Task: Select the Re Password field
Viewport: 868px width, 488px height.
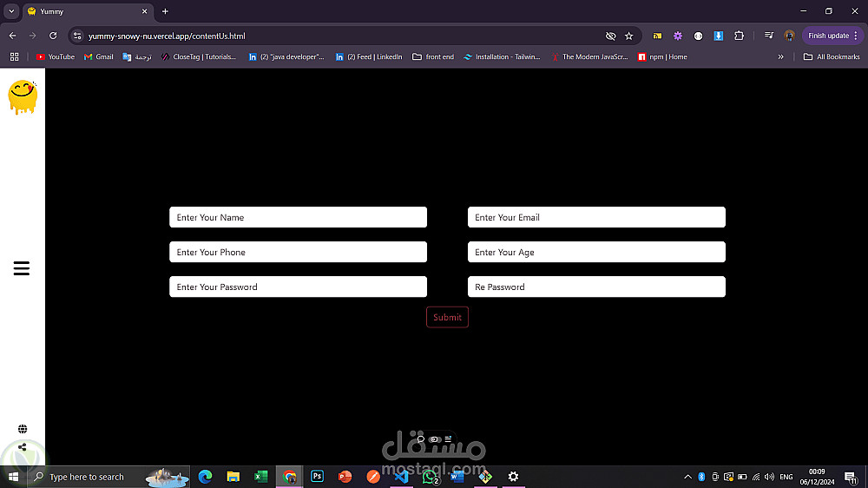Action: point(596,287)
